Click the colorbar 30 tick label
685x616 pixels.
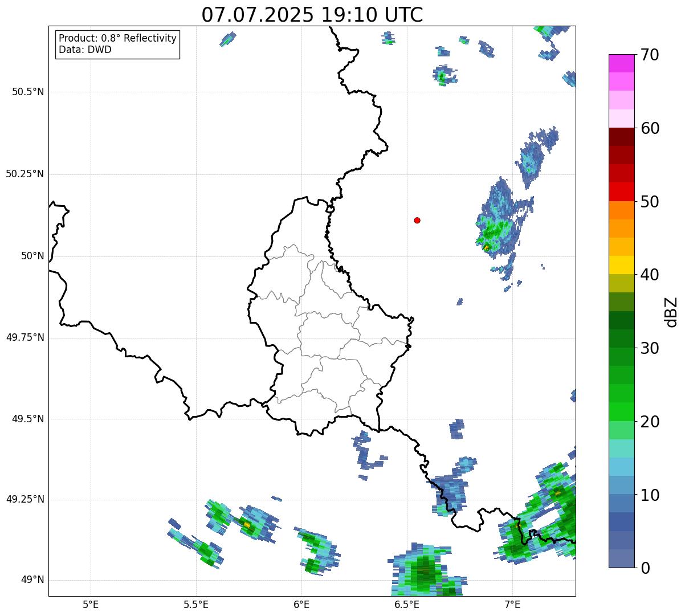650,348
